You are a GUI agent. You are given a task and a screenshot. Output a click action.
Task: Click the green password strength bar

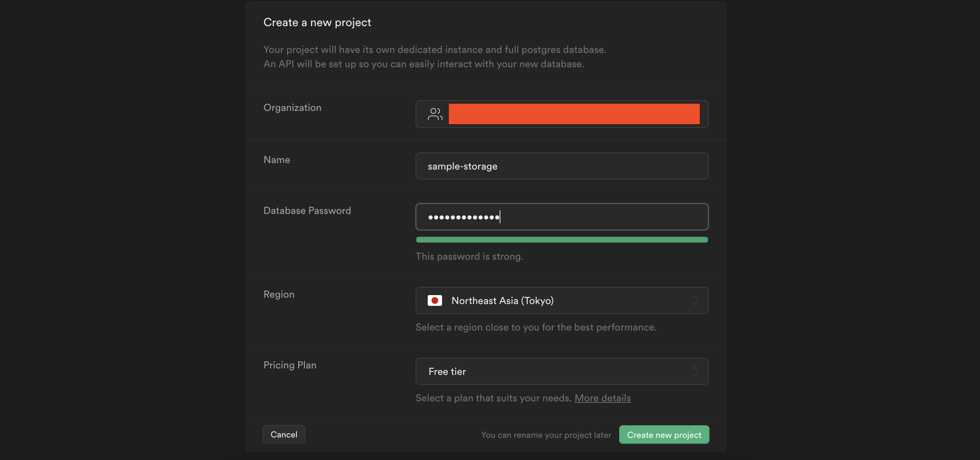click(x=562, y=240)
